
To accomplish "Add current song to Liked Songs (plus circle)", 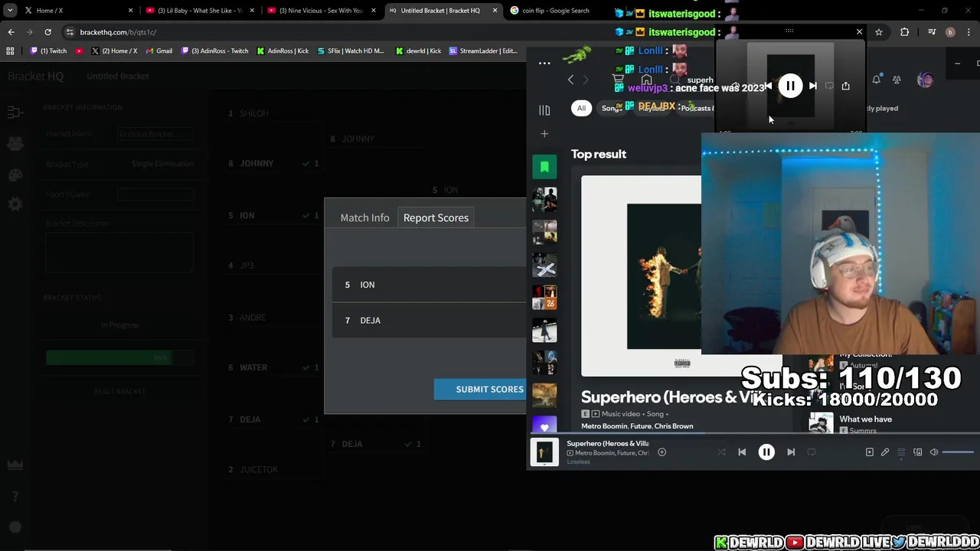I will [x=661, y=452].
